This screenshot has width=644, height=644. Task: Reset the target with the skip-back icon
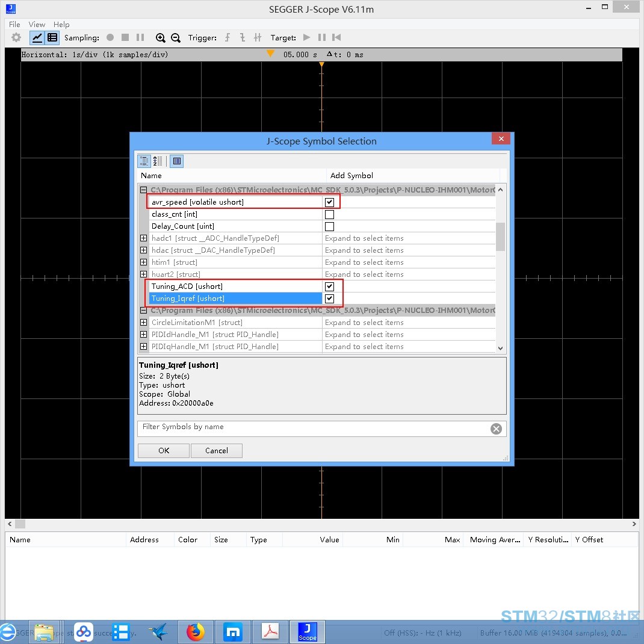[x=336, y=37]
